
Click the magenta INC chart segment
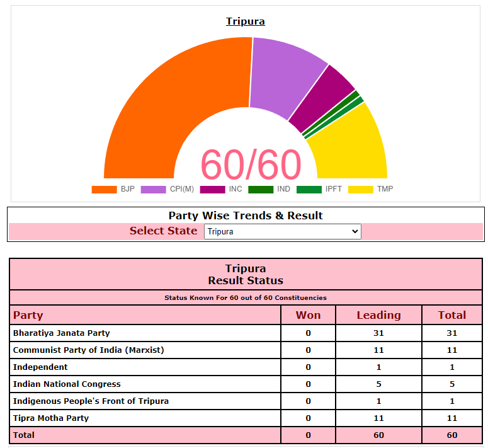(x=322, y=100)
